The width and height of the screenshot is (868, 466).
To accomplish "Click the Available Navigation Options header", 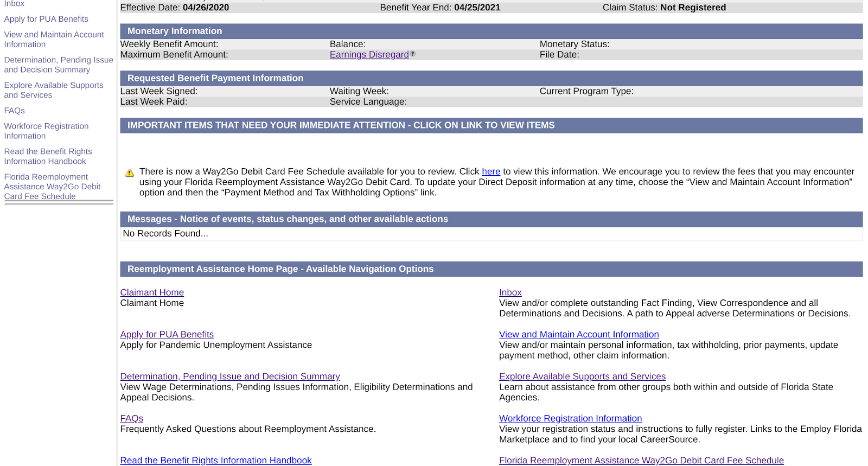I will (491, 269).
